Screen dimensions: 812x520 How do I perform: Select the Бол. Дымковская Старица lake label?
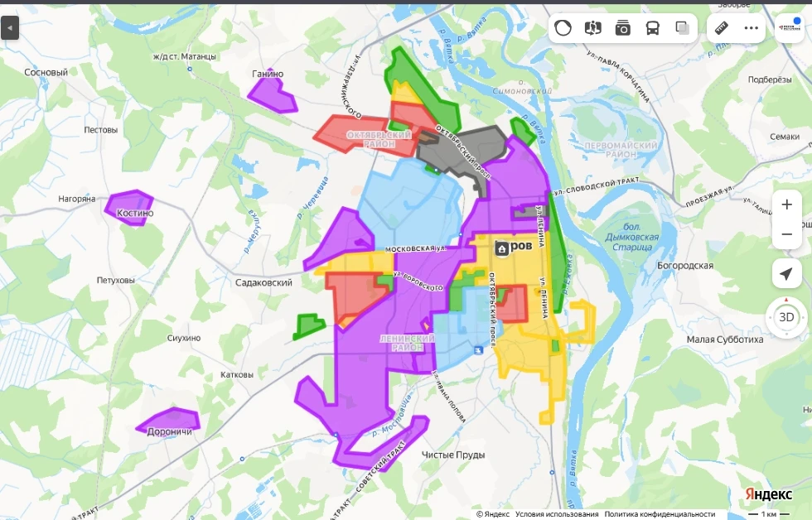point(632,237)
